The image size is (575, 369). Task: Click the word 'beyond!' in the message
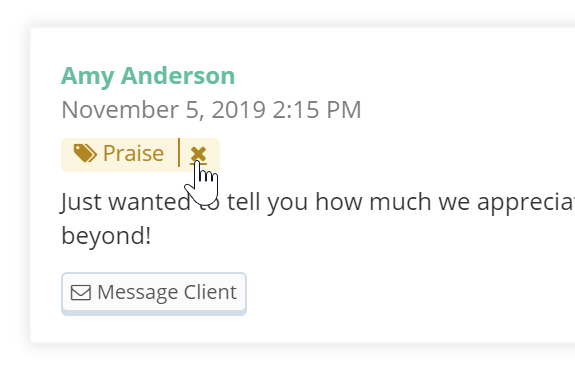(106, 235)
